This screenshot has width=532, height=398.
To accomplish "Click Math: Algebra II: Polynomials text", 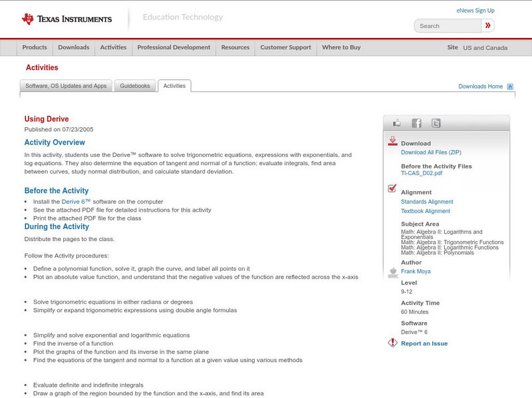I will tap(438, 253).
